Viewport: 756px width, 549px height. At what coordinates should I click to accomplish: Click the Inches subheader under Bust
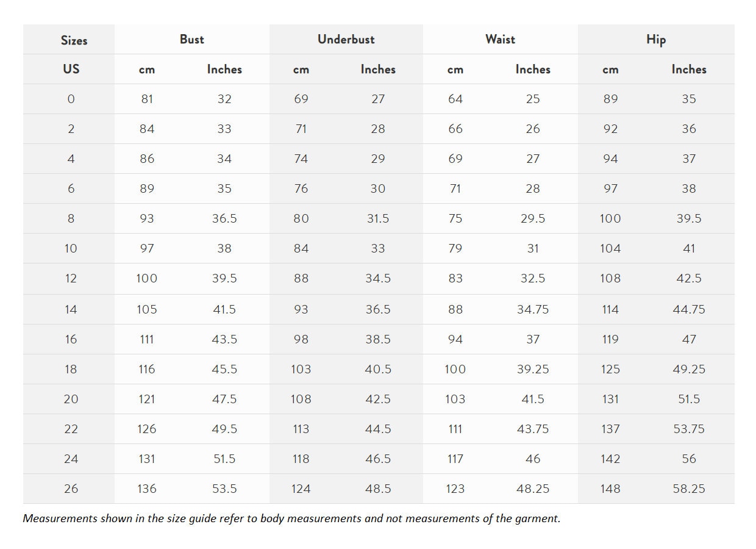[224, 70]
